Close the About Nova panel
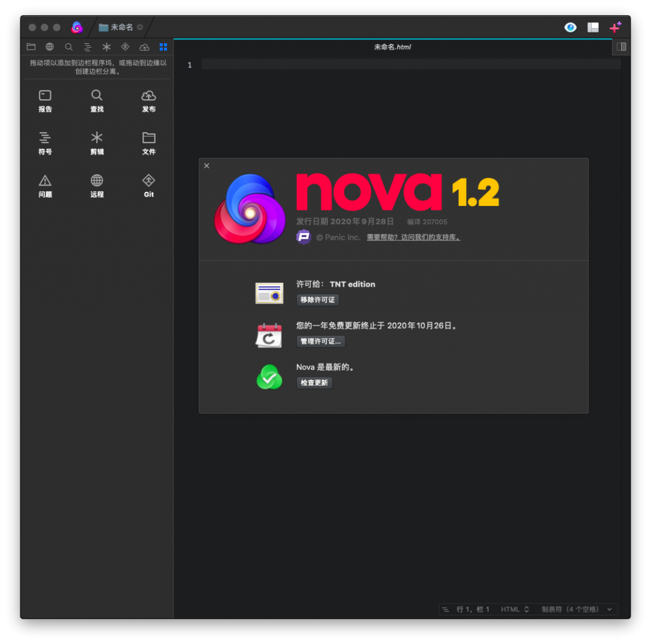 pos(207,166)
